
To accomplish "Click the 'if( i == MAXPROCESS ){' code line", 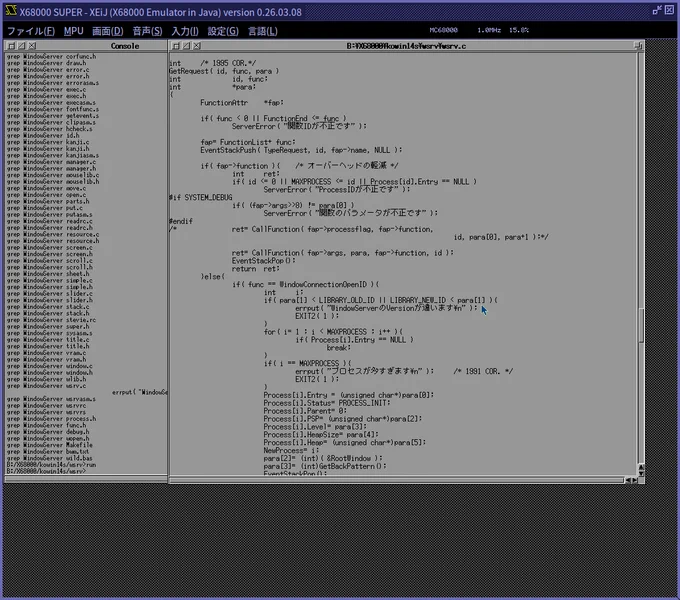I will pyautogui.click(x=307, y=363).
